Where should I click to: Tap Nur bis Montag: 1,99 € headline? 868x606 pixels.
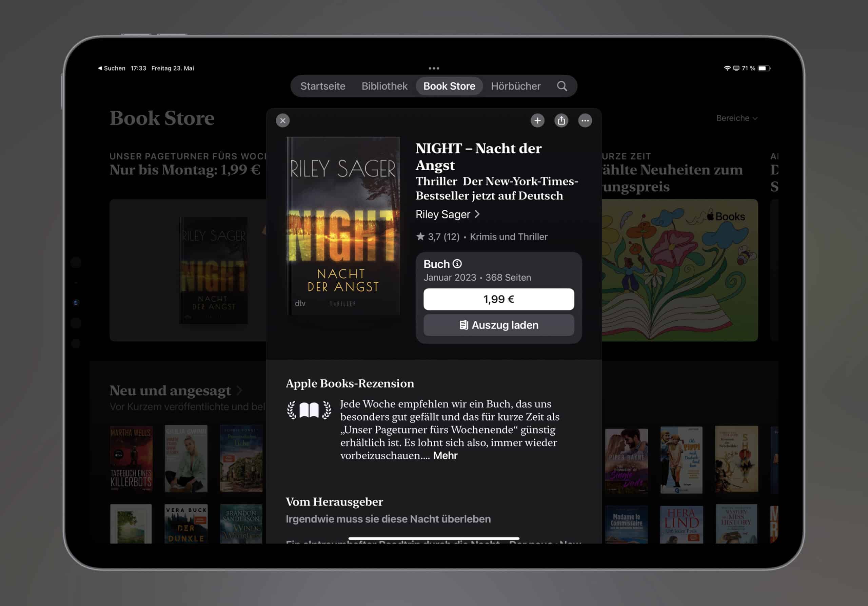pos(185,170)
